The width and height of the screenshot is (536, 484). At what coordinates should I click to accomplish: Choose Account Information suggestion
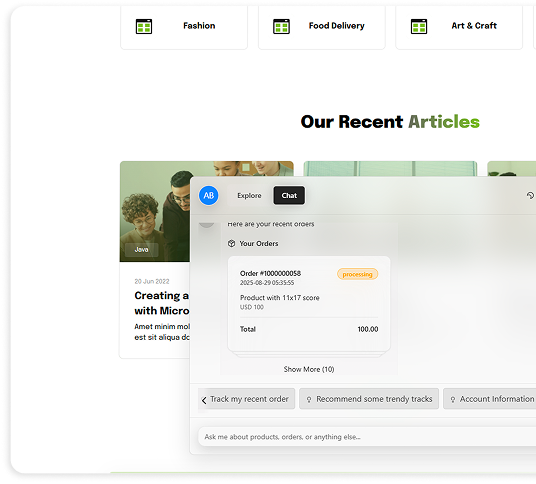(490, 399)
